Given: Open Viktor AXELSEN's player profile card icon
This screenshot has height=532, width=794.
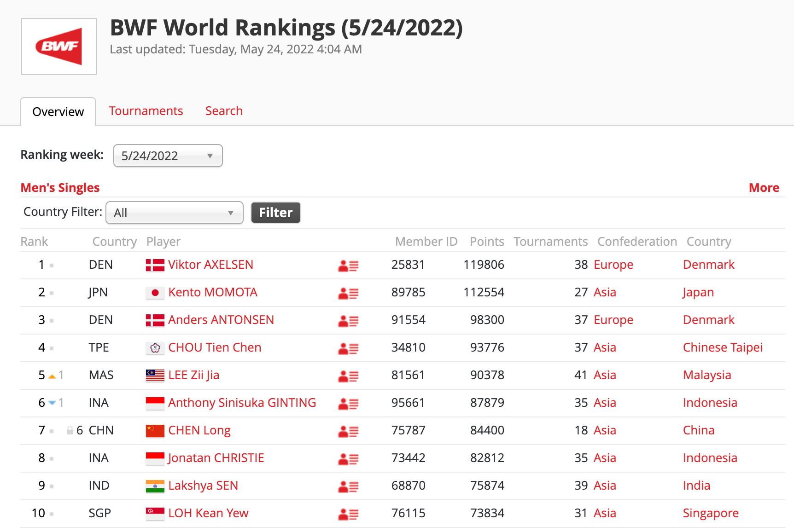Looking at the screenshot, I should [x=348, y=266].
